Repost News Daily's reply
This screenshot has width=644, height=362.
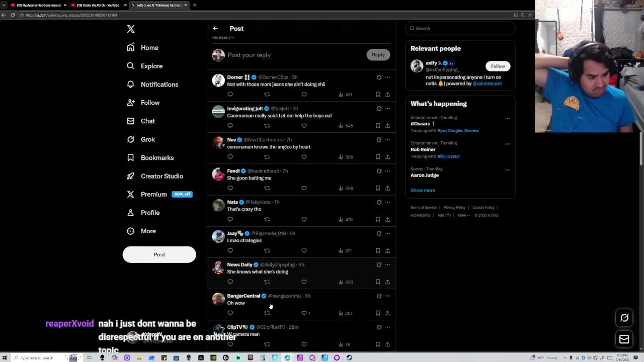[x=267, y=282]
